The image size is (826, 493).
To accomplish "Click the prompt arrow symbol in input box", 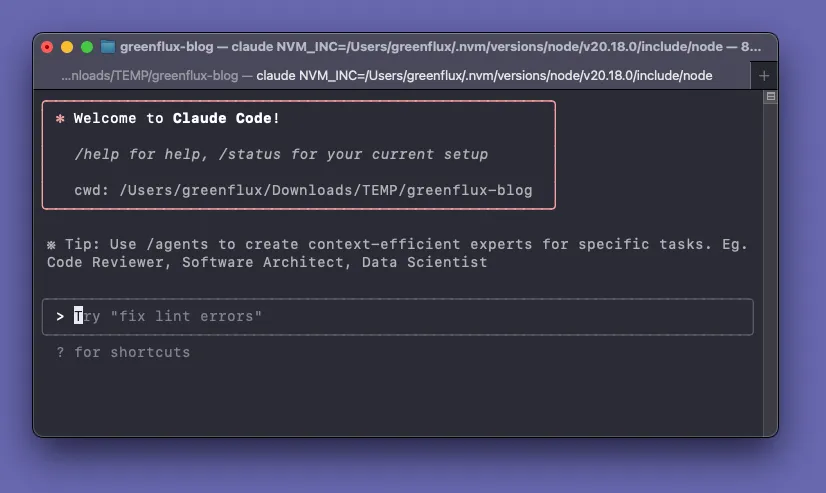I will (x=60, y=316).
